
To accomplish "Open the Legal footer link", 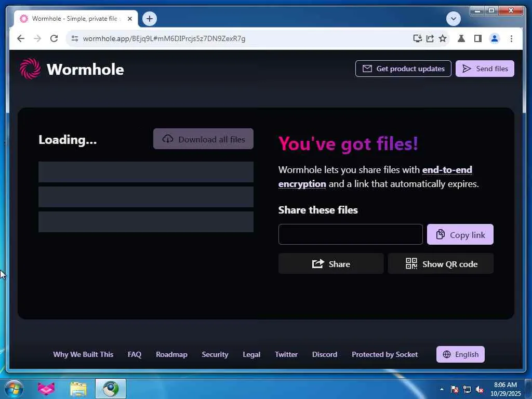I will pos(251,354).
